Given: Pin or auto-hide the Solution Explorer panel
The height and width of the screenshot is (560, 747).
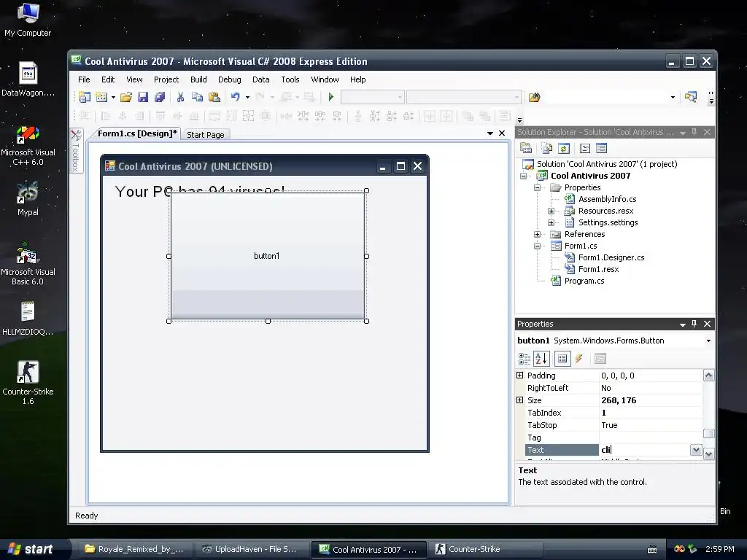Looking at the screenshot, I should (694, 132).
